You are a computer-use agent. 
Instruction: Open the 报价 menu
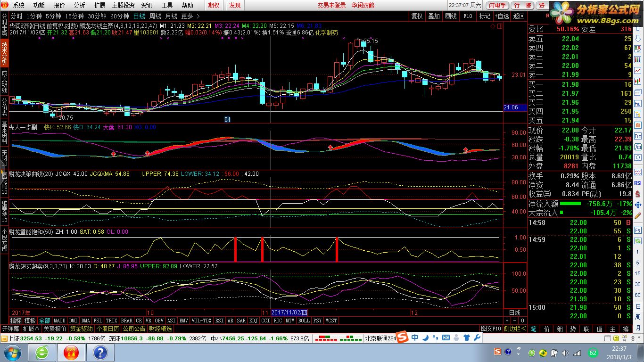pyautogui.click(x=59, y=5)
